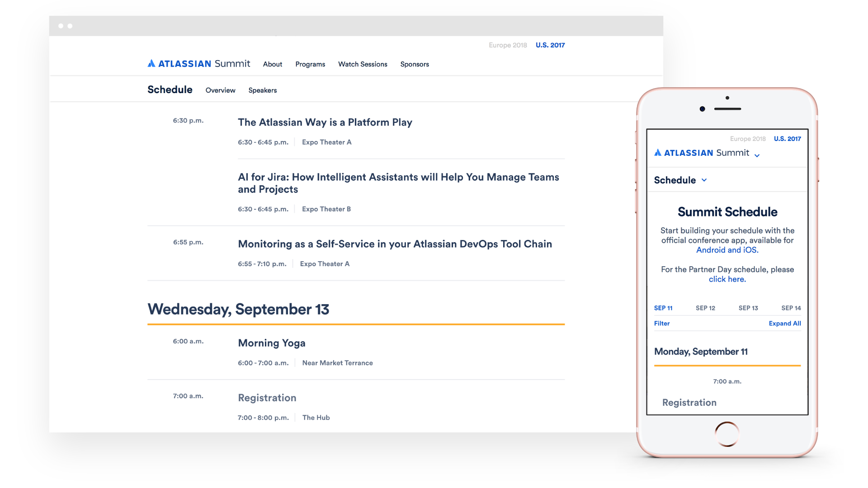
Task: Click the '7:00 a.m.' time on phone
Action: 727,382
